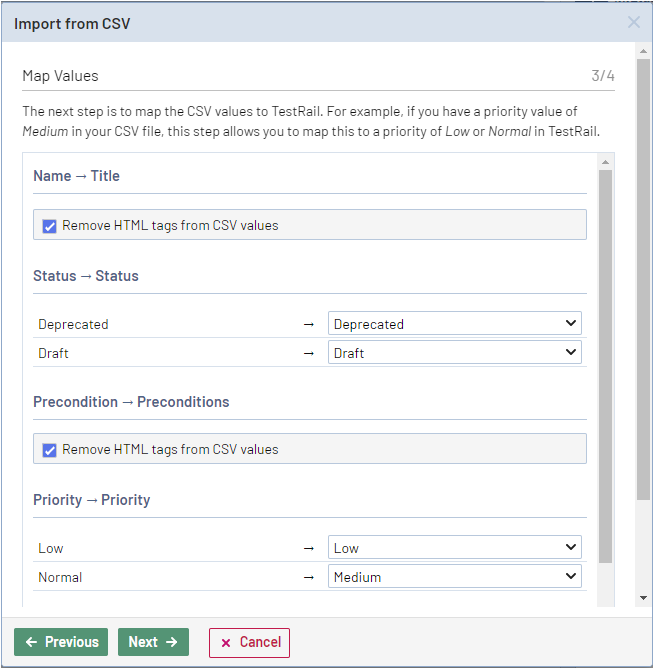Open the Low priority mapping dropdown

pos(455,548)
